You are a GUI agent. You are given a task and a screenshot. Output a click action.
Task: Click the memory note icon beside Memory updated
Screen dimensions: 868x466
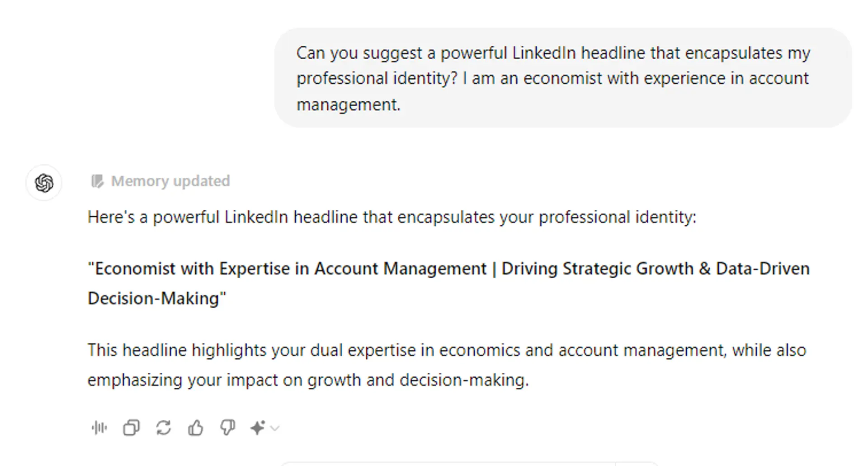[97, 181]
